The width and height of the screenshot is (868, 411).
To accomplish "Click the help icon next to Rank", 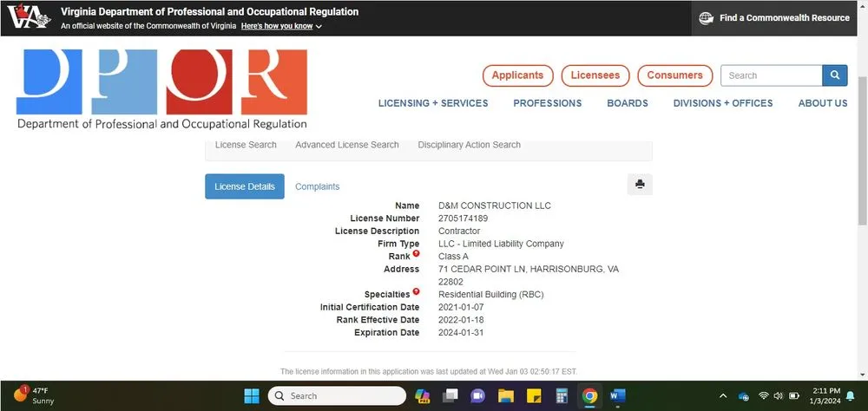I will click(416, 254).
